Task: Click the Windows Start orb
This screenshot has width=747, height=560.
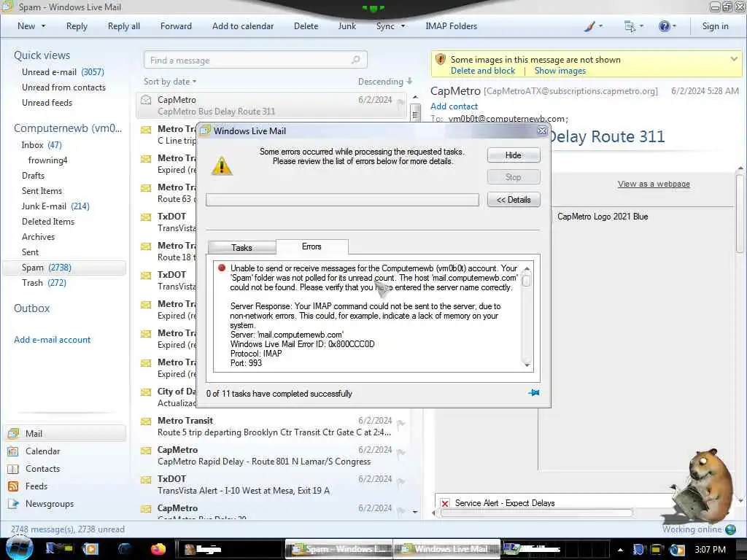Action: 19,548
